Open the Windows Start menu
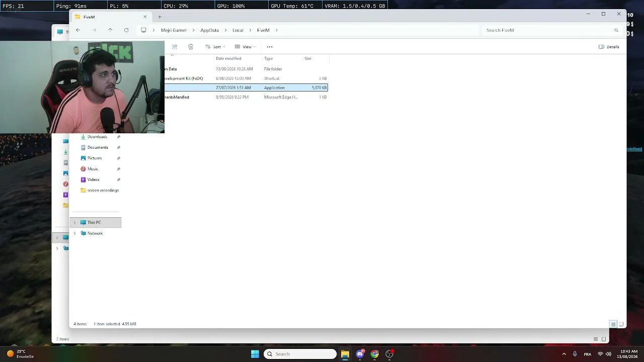This screenshot has height=362, width=644. [x=255, y=354]
